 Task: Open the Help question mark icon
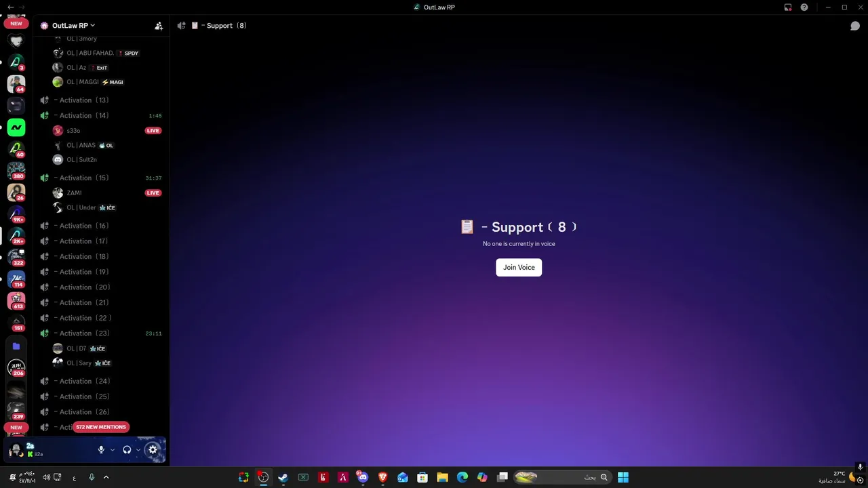804,7
